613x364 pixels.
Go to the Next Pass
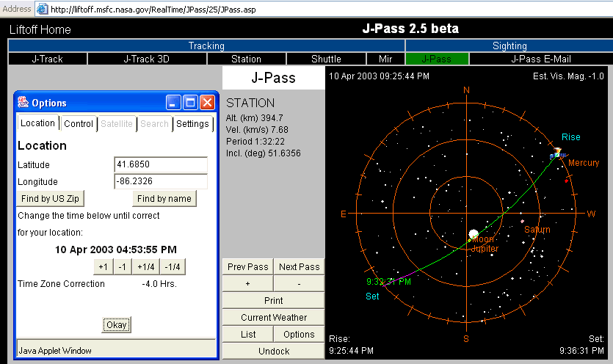pos(299,267)
